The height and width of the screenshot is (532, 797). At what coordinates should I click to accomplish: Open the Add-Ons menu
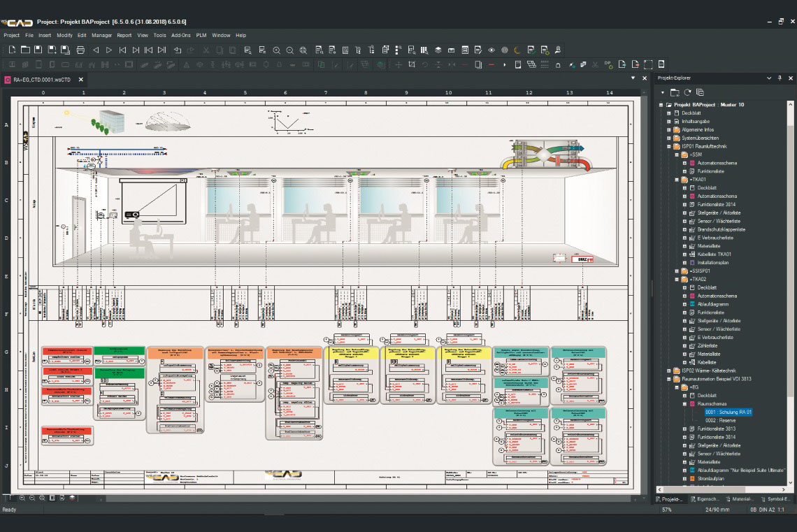tap(181, 36)
